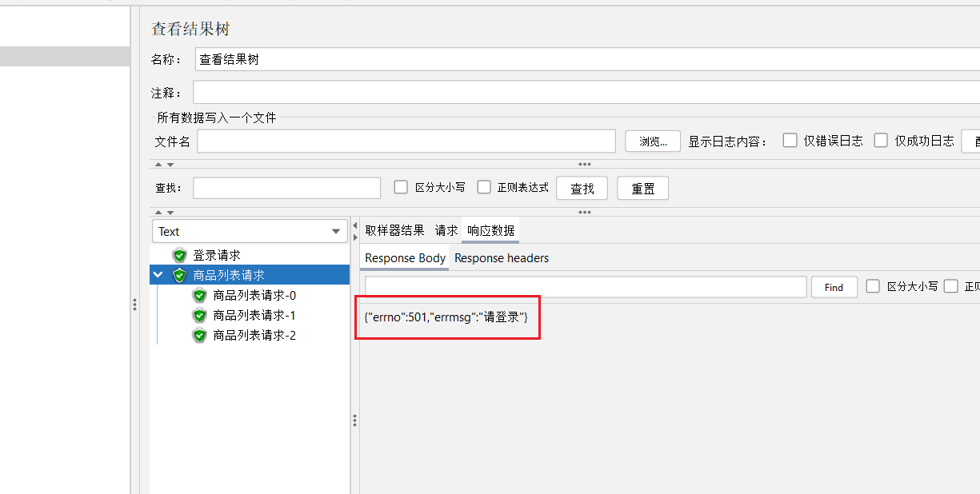Select the 商品列表请求-1 result in tree
The image size is (980, 494).
coord(254,316)
